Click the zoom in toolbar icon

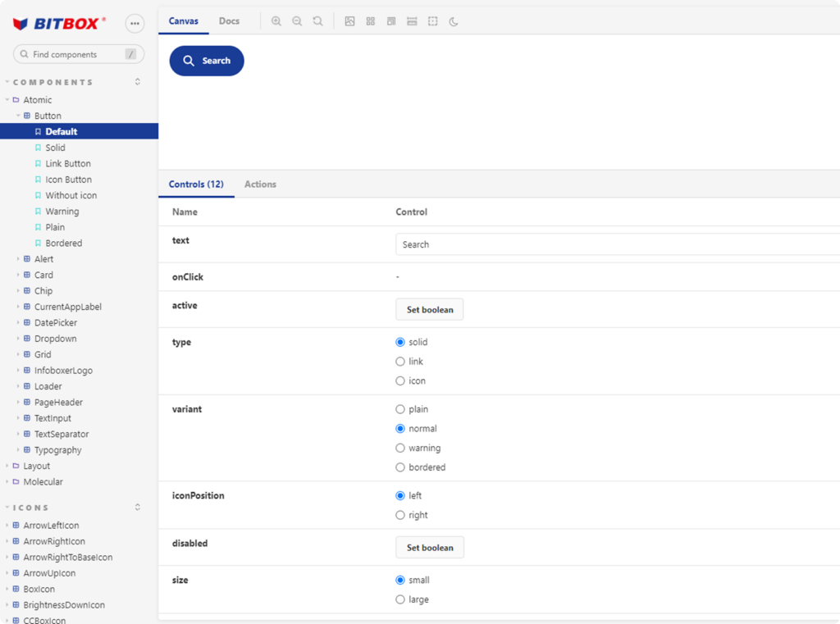[x=276, y=21]
